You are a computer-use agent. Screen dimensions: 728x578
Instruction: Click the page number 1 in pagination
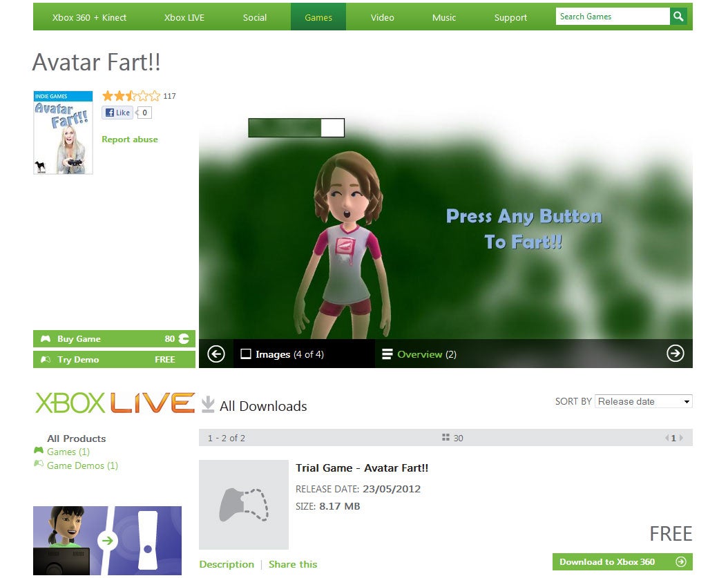(673, 438)
